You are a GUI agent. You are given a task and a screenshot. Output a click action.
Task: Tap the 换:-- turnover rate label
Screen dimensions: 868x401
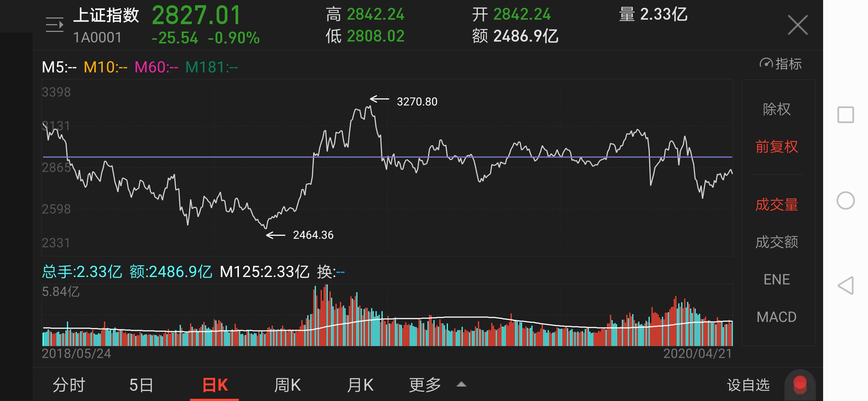click(331, 272)
